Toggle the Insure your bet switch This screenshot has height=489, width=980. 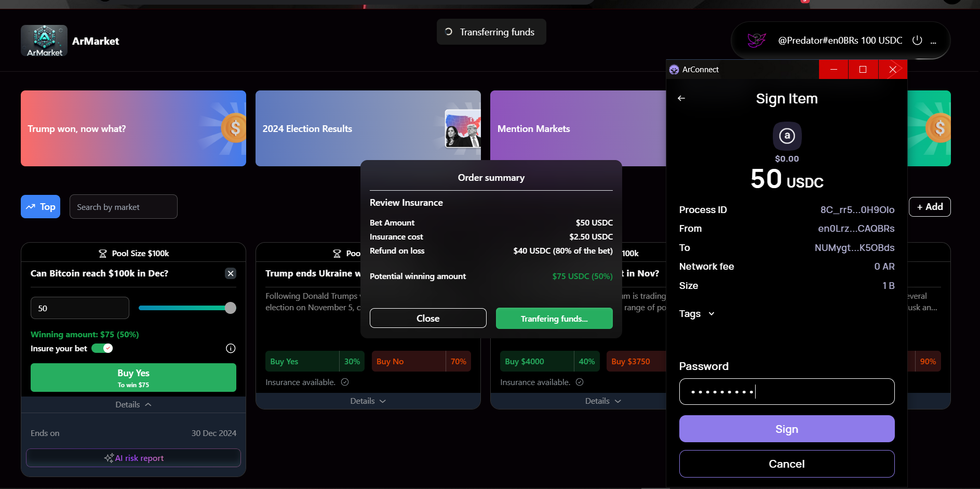102,348
